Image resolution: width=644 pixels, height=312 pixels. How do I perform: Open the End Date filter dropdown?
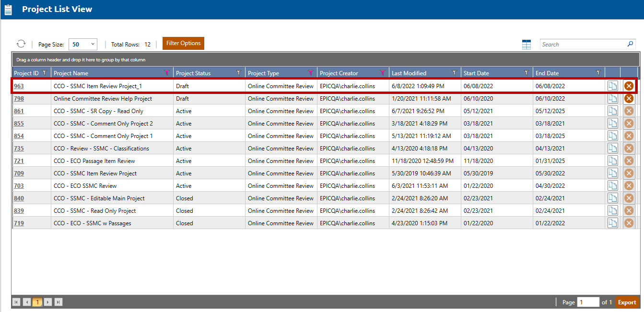point(598,73)
